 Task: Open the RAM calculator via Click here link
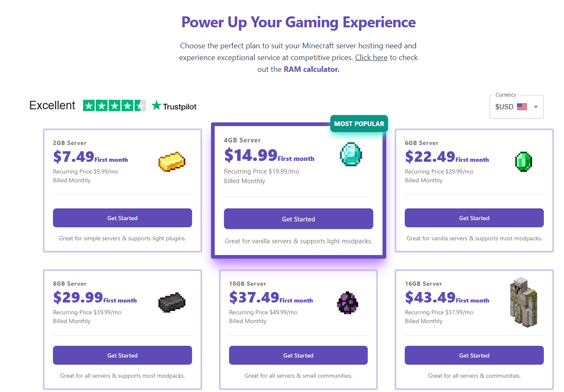coord(371,58)
